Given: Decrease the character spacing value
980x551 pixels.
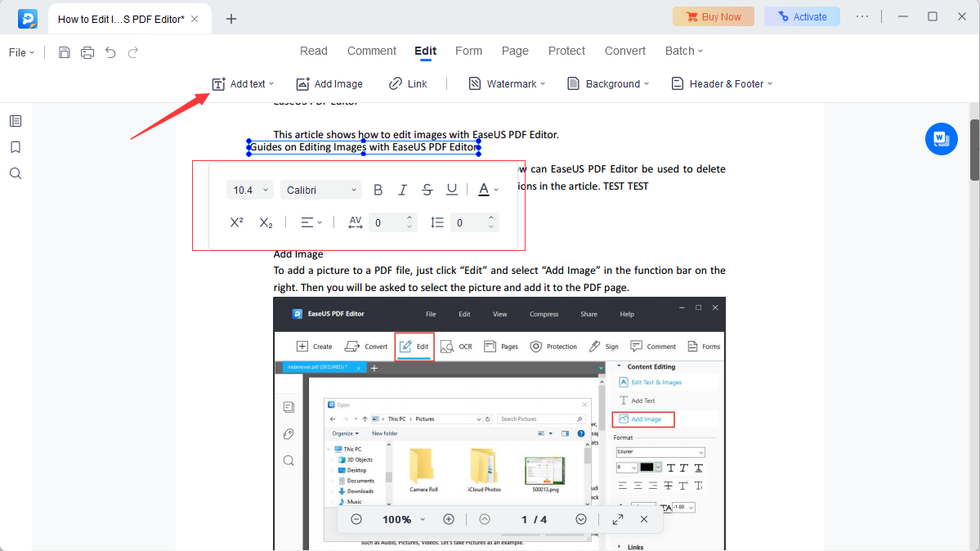Looking at the screenshot, I should 409,227.
